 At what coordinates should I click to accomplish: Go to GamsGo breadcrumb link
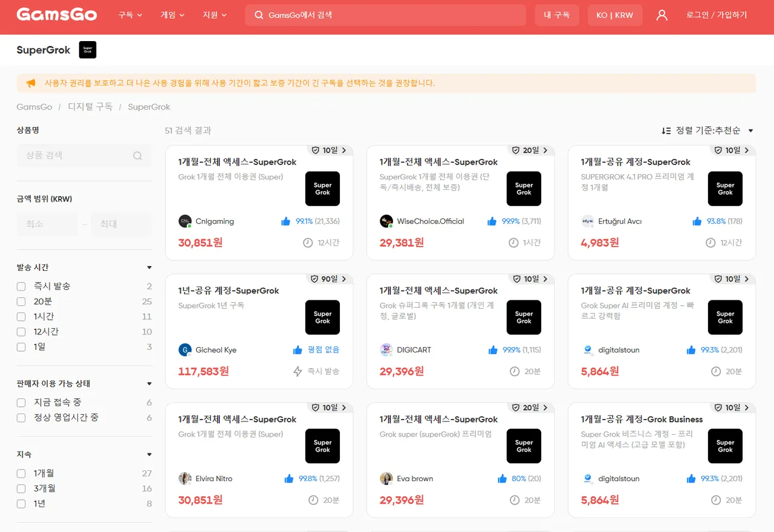(x=34, y=107)
